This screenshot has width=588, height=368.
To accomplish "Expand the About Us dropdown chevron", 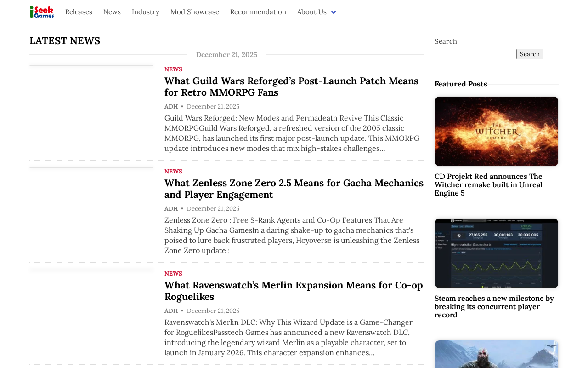I will pyautogui.click(x=334, y=12).
